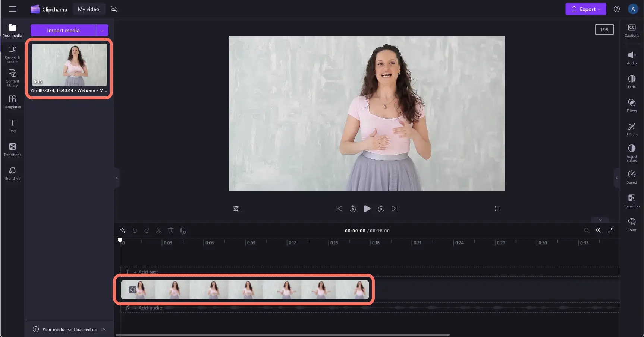Fit timeline to screen

click(x=611, y=231)
